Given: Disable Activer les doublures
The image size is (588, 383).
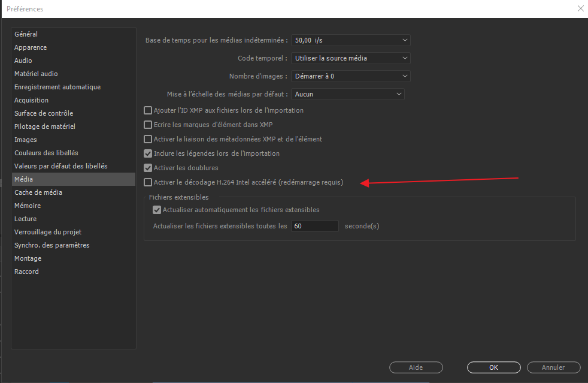Looking at the screenshot, I should pos(148,168).
